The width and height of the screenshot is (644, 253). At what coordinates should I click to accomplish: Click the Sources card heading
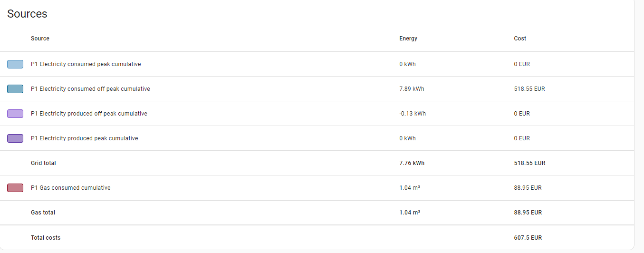point(27,14)
